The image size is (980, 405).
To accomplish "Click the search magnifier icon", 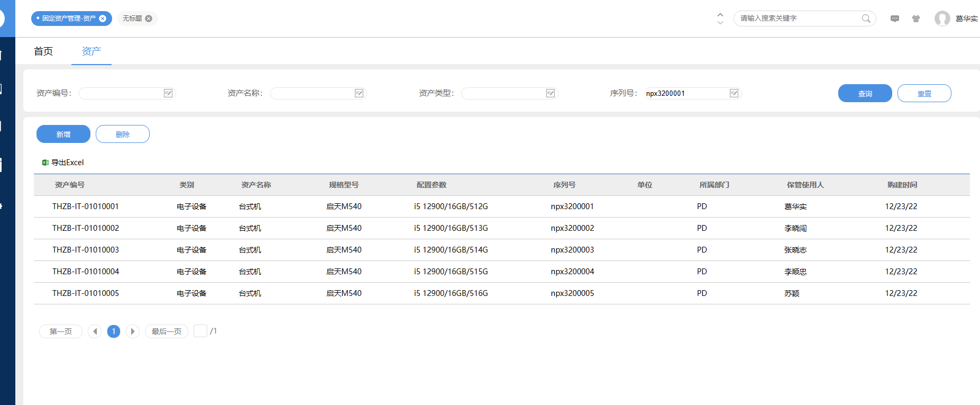I will pyautogui.click(x=866, y=19).
